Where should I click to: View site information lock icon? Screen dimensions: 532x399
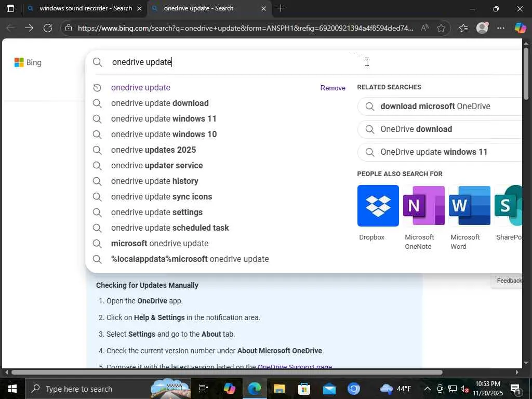69,28
